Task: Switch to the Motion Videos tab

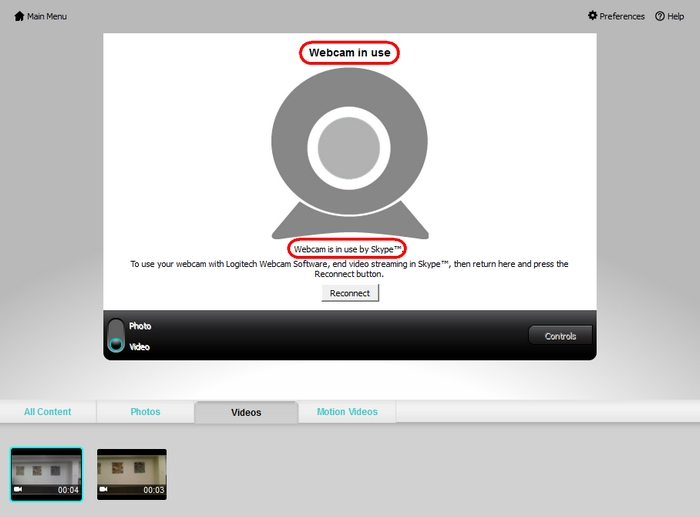Action: (347, 412)
